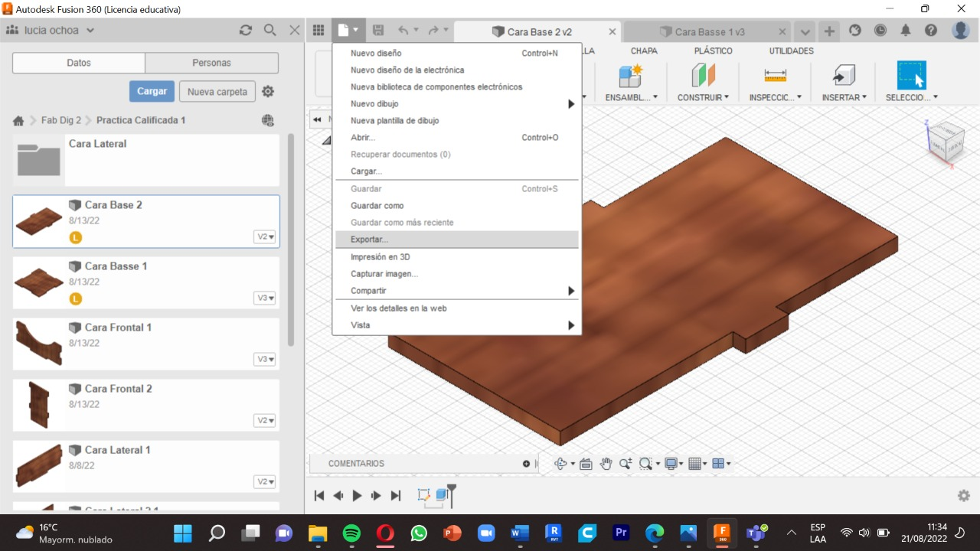
Task: Open Cara Frontal 1 version V3 dropdown
Action: 265,360
